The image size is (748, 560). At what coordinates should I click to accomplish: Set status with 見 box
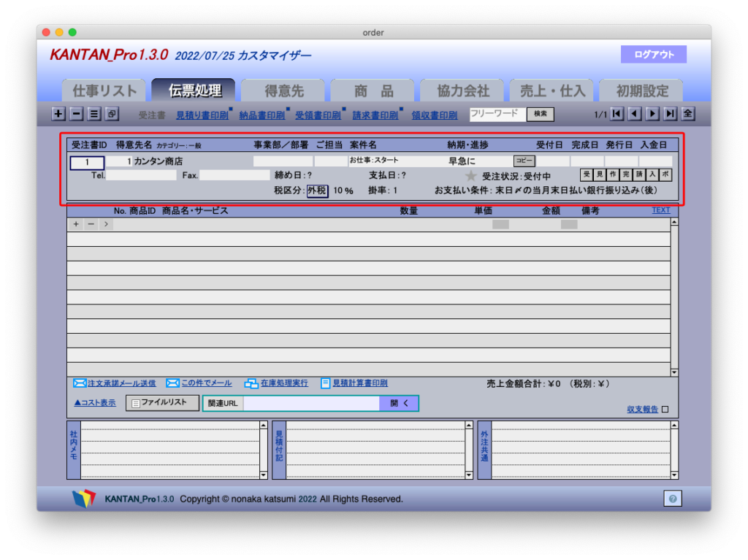600,174
